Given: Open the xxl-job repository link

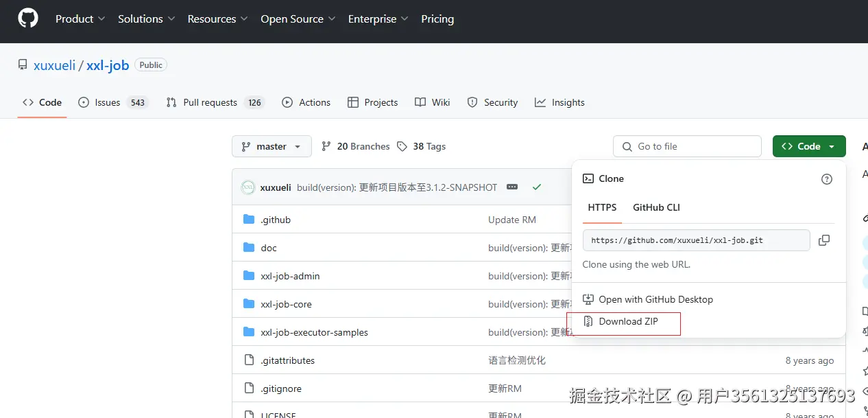Looking at the screenshot, I should pyautogui.click(x=108, y=65).
